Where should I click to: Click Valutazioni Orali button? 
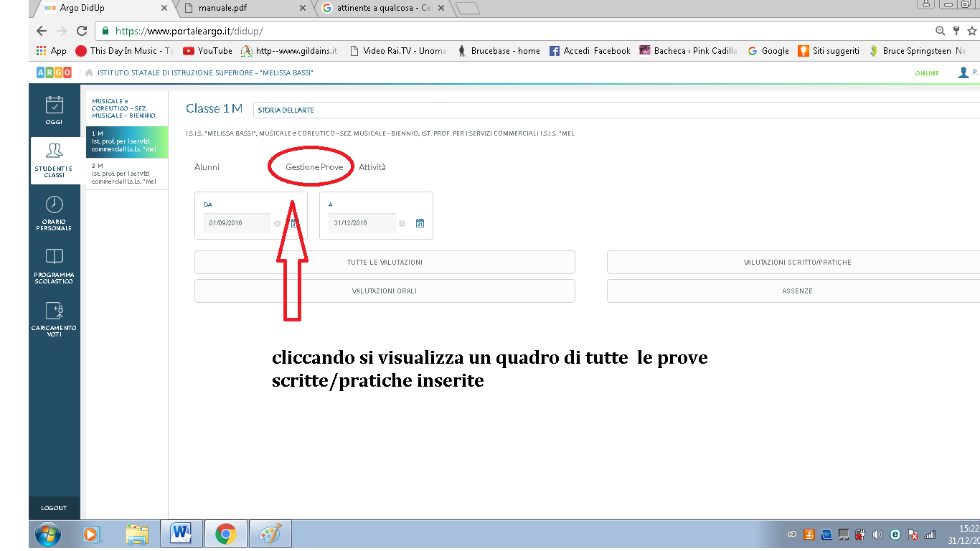(385, 291)
